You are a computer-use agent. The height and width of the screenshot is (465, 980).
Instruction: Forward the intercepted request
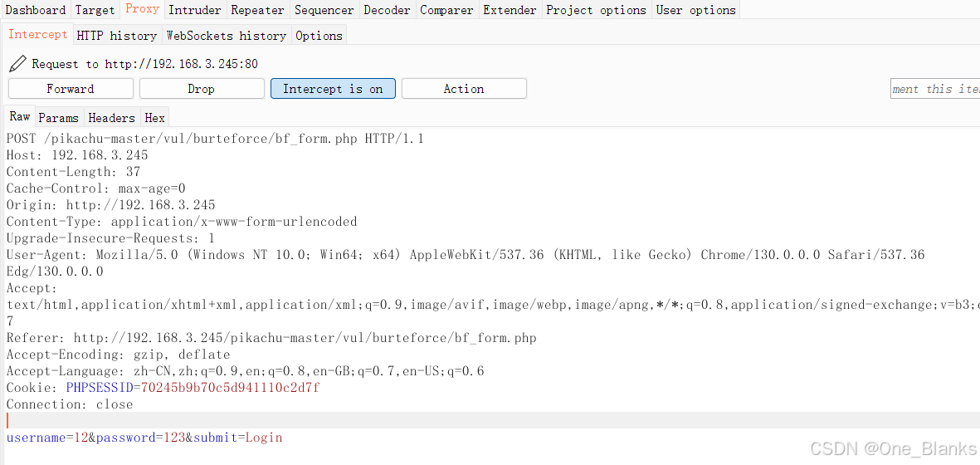pyautogui.click(x=71, y=89)
